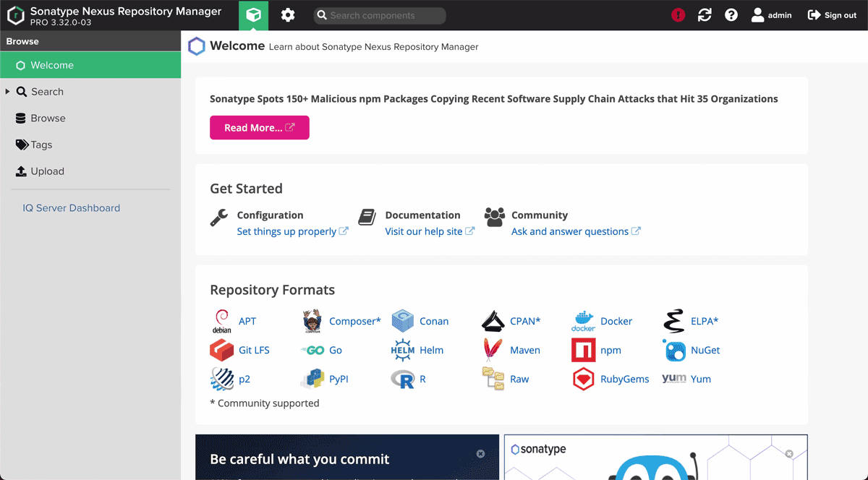Click the Community people icon

[495, 217]
